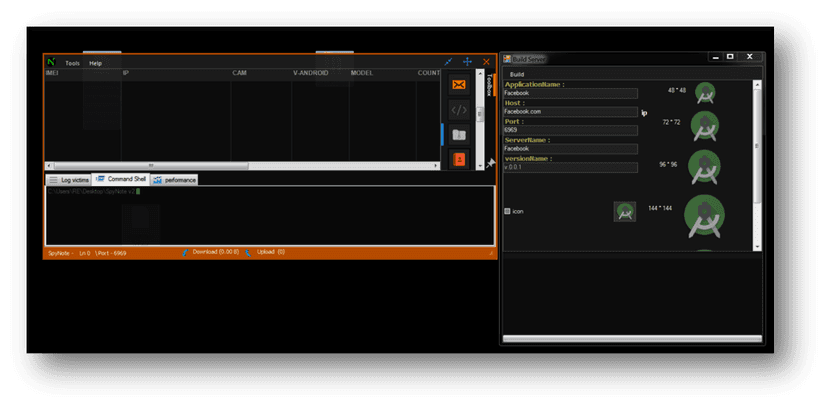Open the Build menu in Build Server
This screenshot has width=828, height=407.
pos(516,74)
